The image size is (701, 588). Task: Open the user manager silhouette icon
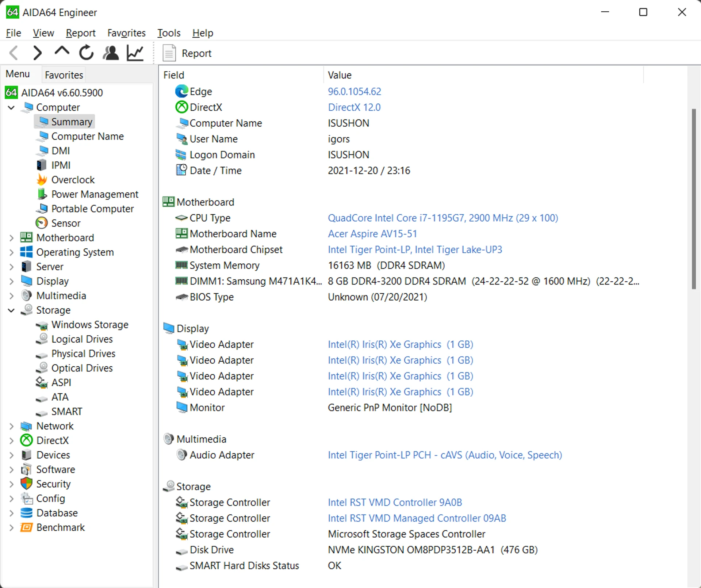pos(111,53)
